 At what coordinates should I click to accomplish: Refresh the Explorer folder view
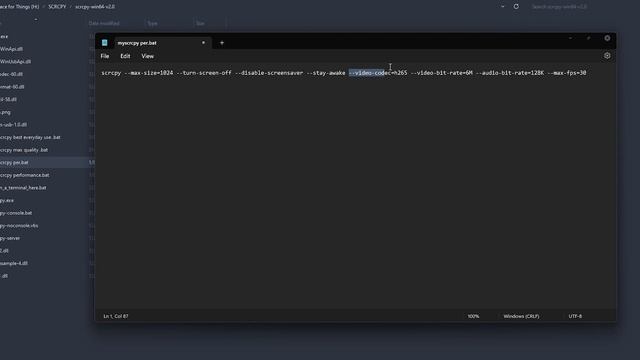tap(516, 7)
